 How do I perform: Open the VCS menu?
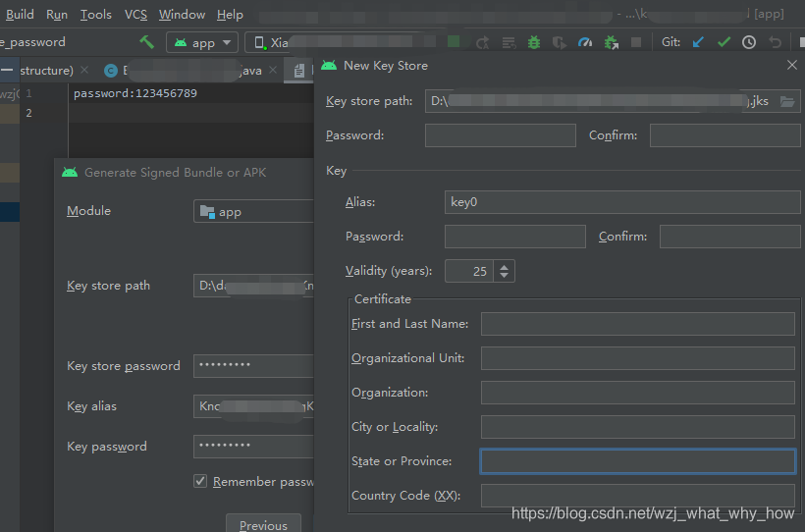tap(135, 15)
